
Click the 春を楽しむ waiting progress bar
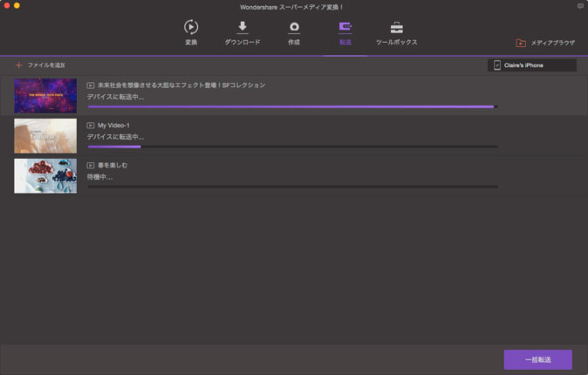click(292, 187)
